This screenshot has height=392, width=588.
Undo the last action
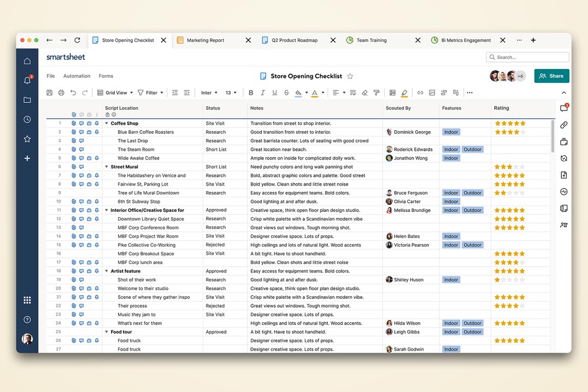coord(73,93)
